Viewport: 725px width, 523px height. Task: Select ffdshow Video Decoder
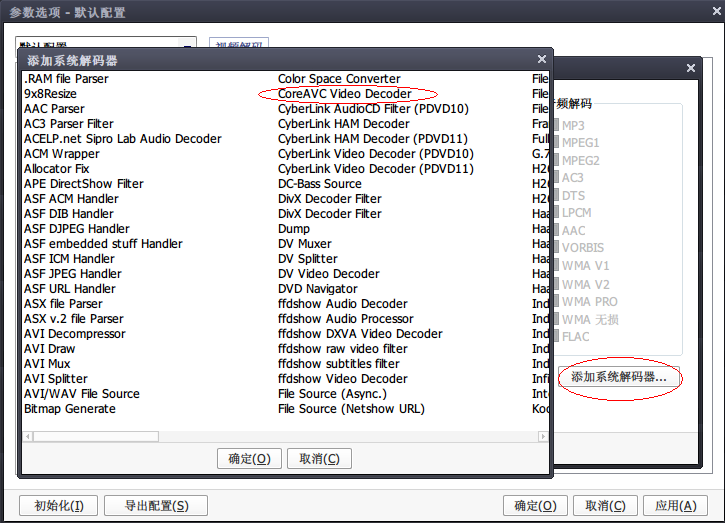(343, 379)
